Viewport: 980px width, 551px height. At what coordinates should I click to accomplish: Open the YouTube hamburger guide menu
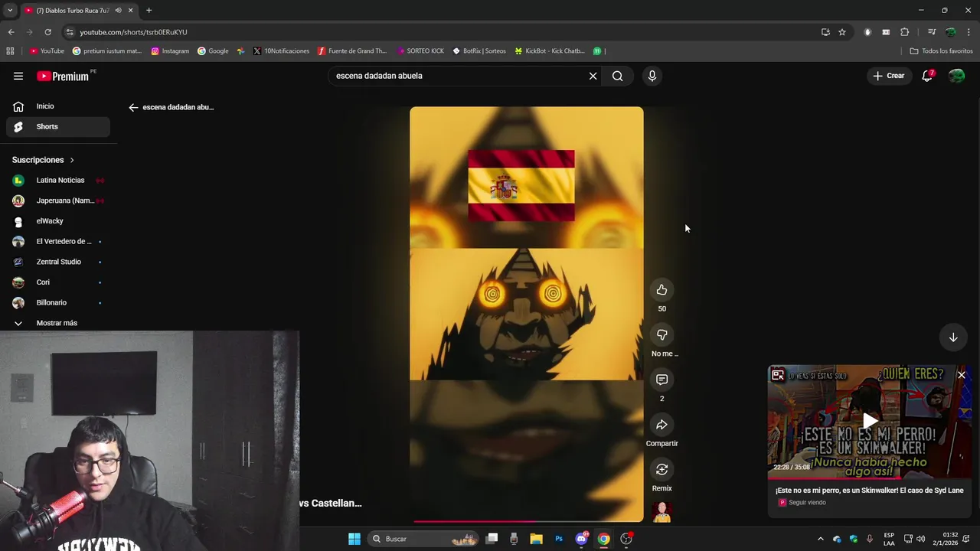[x=18, y=76]
